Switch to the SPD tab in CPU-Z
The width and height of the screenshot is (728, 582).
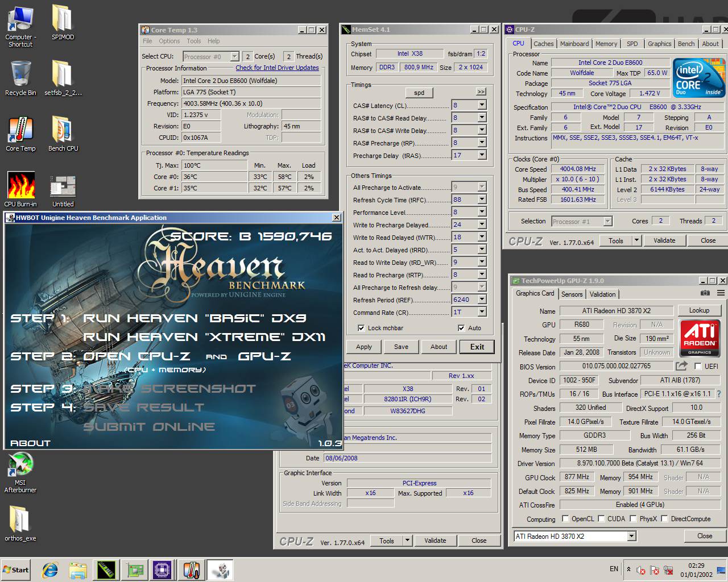pos(632,44)
